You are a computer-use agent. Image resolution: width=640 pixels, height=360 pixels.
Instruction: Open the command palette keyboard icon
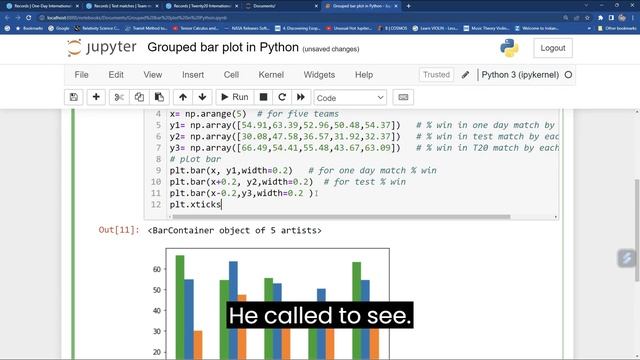pos(403,97)
